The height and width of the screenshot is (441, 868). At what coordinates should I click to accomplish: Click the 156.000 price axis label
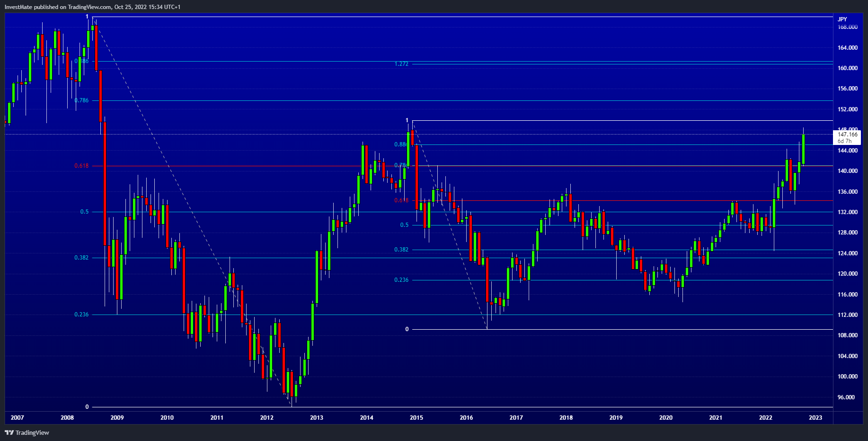click(x=847, y=89)
